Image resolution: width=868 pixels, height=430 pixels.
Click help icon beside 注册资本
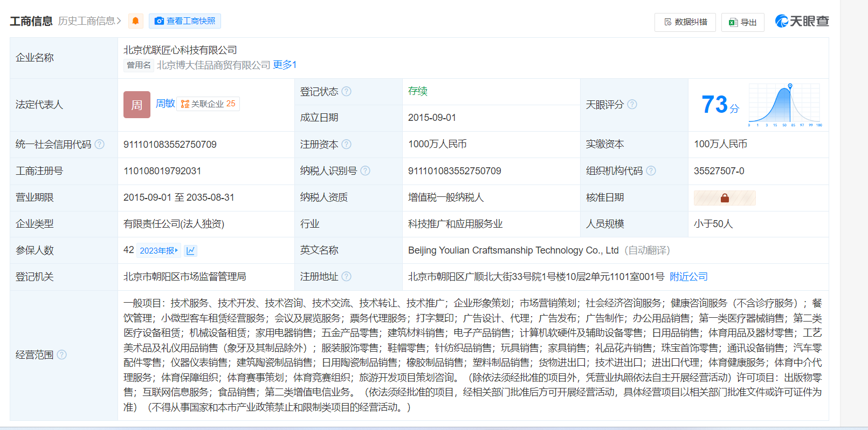tap(347, 145)
